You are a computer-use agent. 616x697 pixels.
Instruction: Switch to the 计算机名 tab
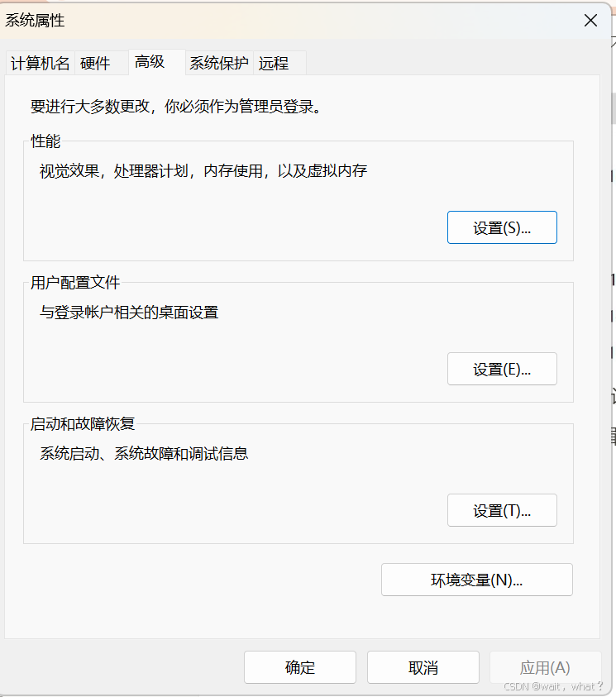[40, 63]
